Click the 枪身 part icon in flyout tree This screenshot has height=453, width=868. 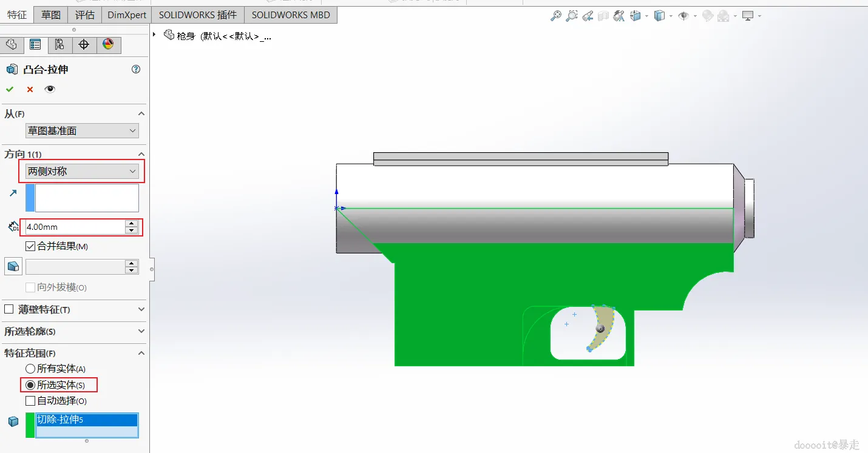pos(169,35)
